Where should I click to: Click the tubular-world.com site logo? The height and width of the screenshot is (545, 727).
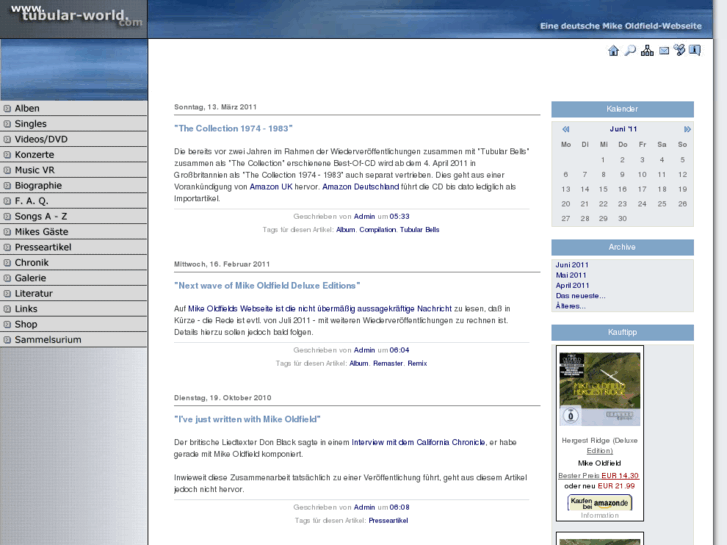pos(73,17)
